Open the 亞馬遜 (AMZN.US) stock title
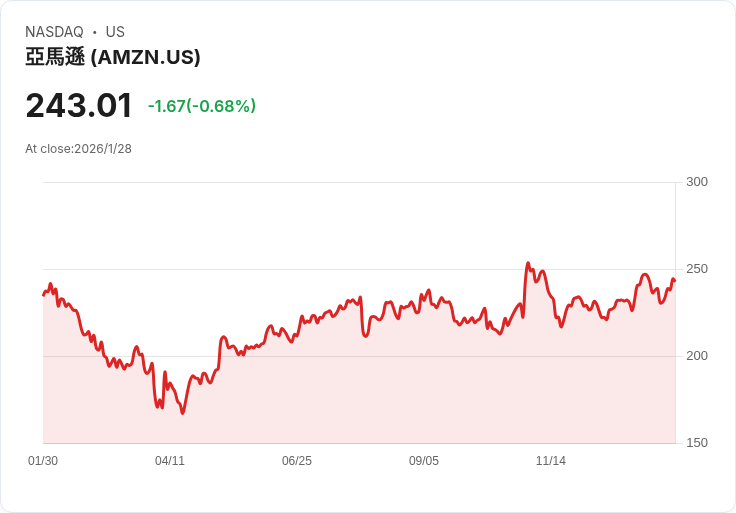 click(113, 57)
